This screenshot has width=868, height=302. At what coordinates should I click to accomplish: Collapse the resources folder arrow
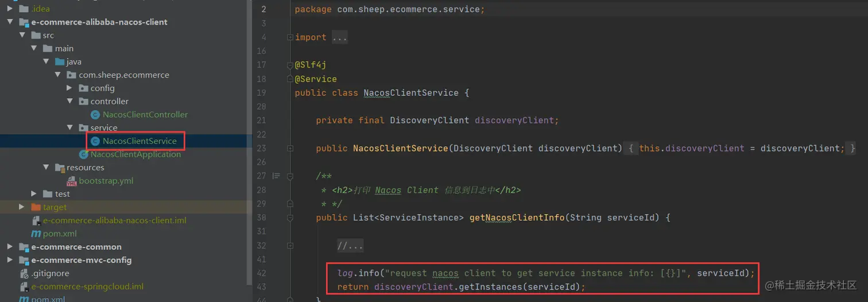click(x=46, y=167)
